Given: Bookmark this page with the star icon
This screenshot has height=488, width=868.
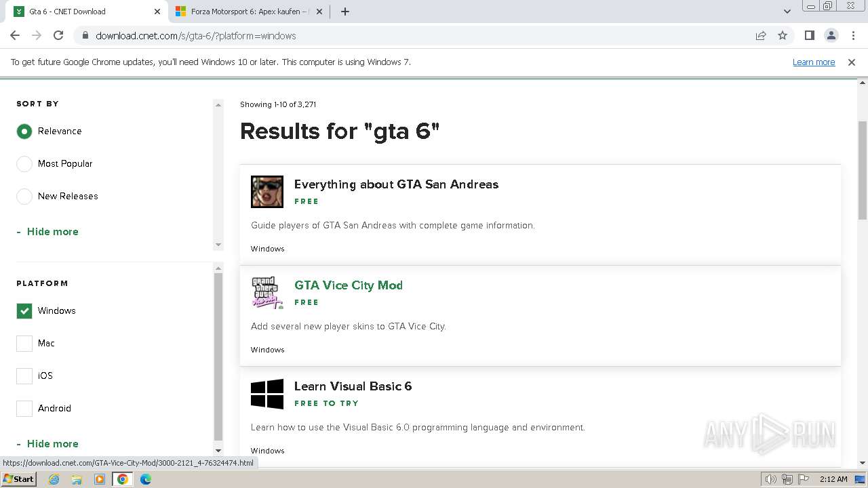Looking at the screenshot, I should (x=783, y=35).
